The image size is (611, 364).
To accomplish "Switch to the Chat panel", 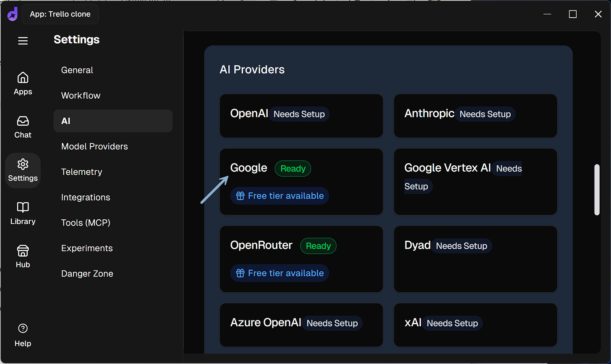I will pos(23,126).
